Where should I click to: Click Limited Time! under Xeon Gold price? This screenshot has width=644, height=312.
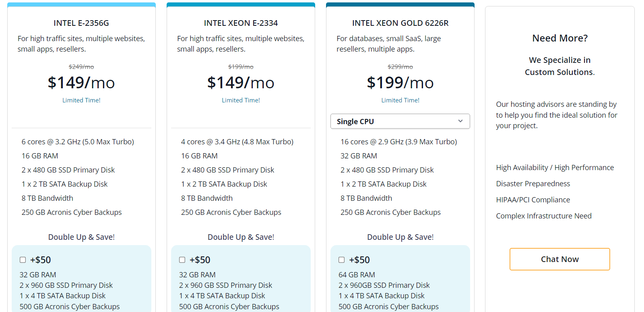400,100
